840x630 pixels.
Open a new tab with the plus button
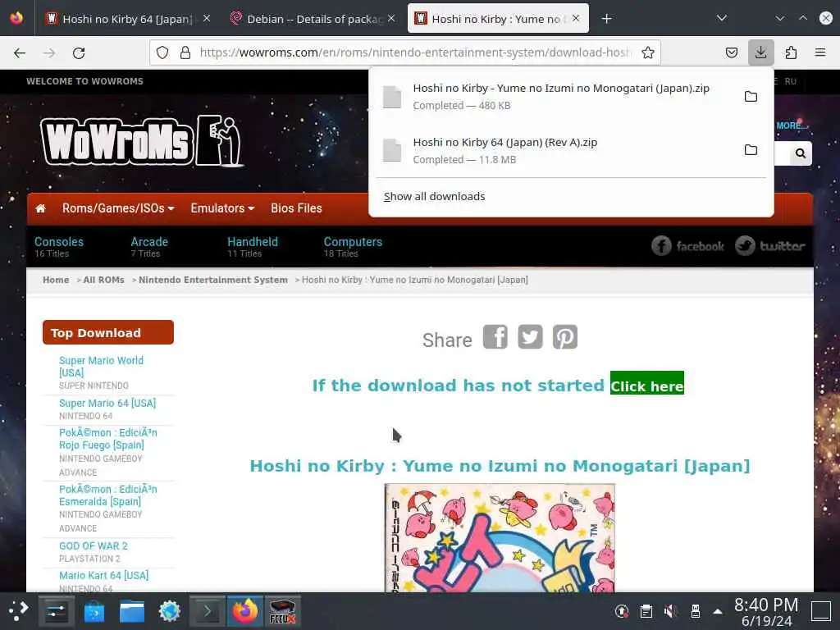click(606, 19)
